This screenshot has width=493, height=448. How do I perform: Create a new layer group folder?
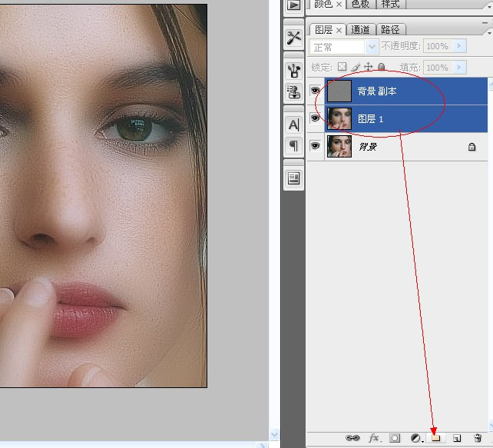coord(435,438)
